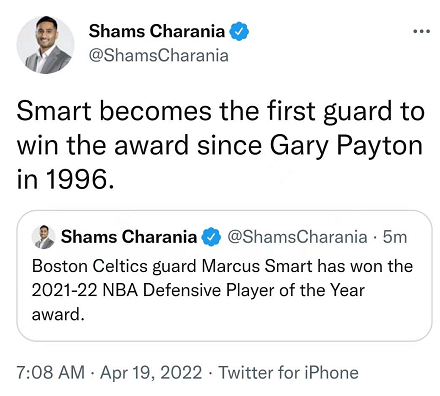Viewport: 440px width, 396px height.
Task: Click Boston Celtics in the quoted tweet text
Action: coord(90,266)
